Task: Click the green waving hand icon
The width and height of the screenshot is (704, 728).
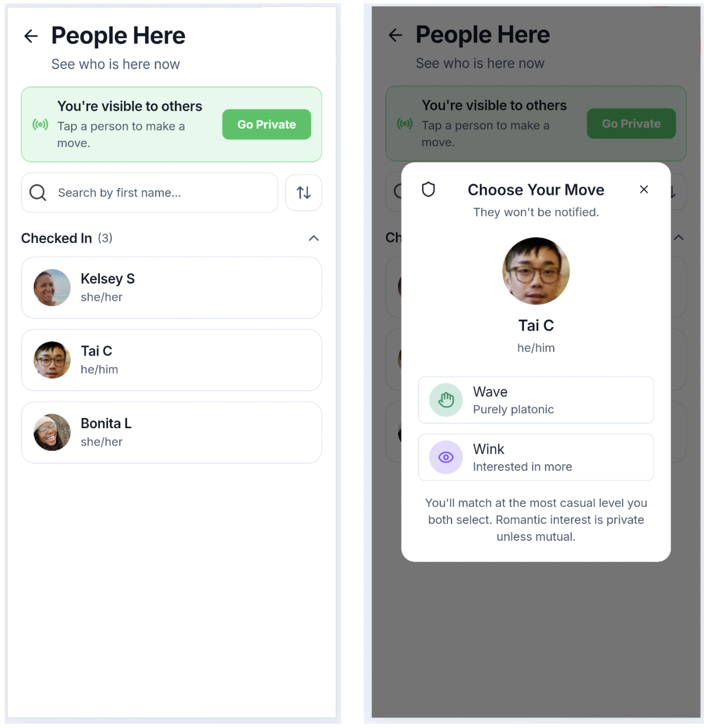Action: coord(446,400)
